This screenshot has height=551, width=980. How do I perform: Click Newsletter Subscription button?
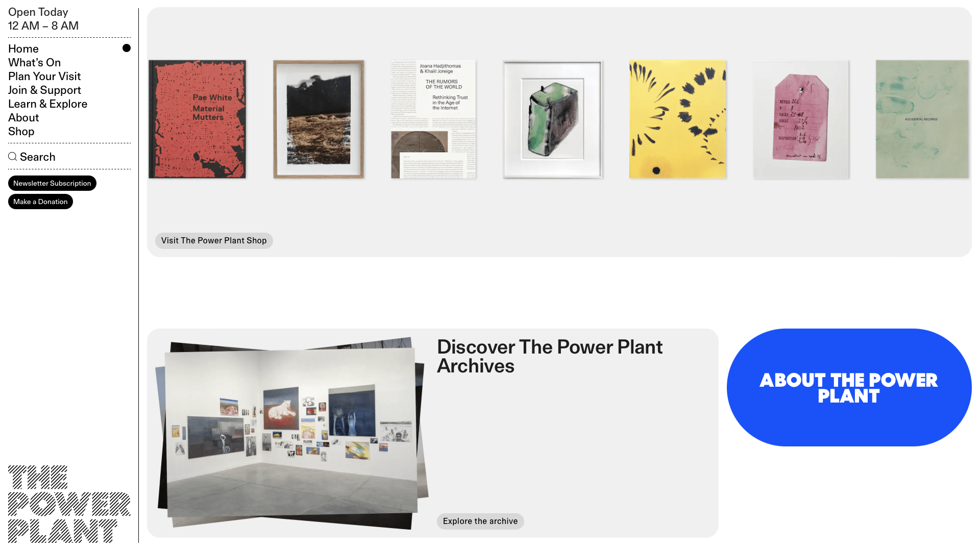point(52,183)
